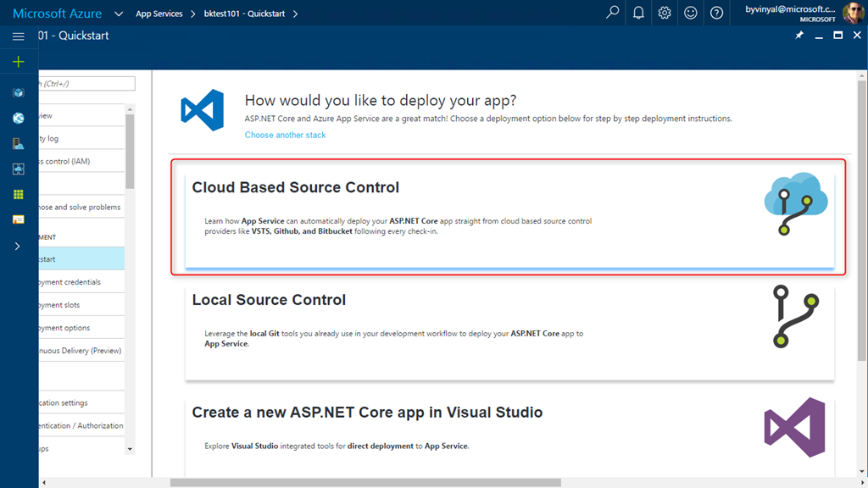Select the Cloud Based Source Control card

pyautogui.click(x=509, y=217)
